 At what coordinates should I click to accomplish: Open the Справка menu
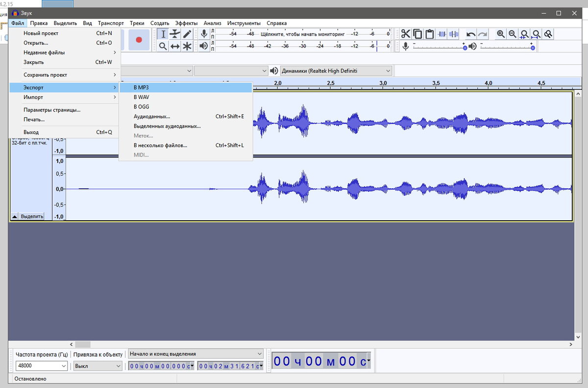[277, 23]
